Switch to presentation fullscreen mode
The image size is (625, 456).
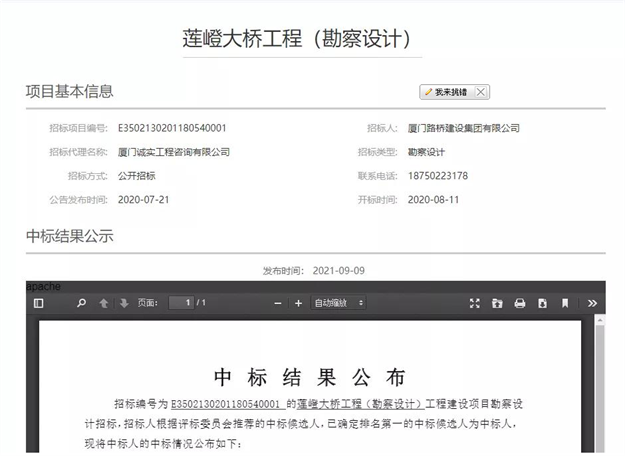(x=474, y=303)
